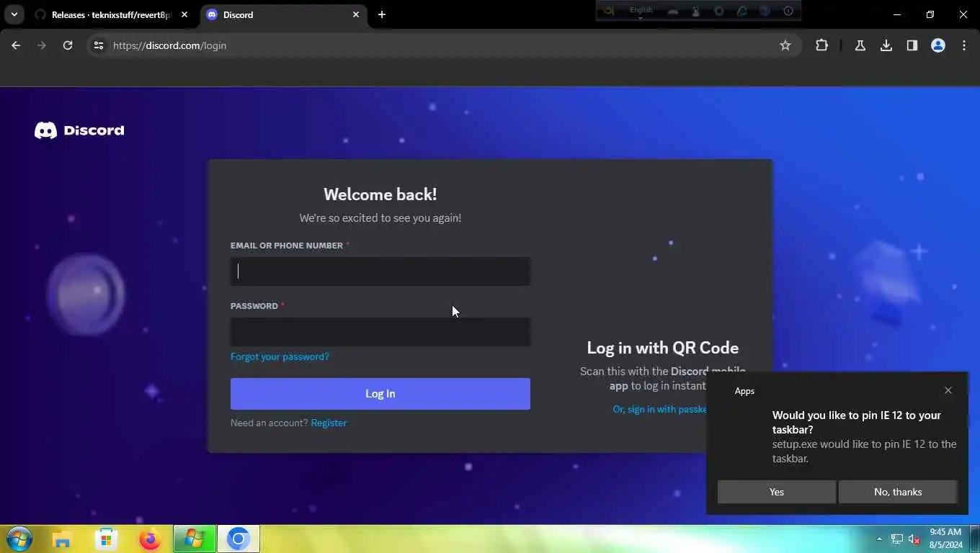Expand the tab search dropdown arrow
This screenshot has height=553, width=980.
14,14
